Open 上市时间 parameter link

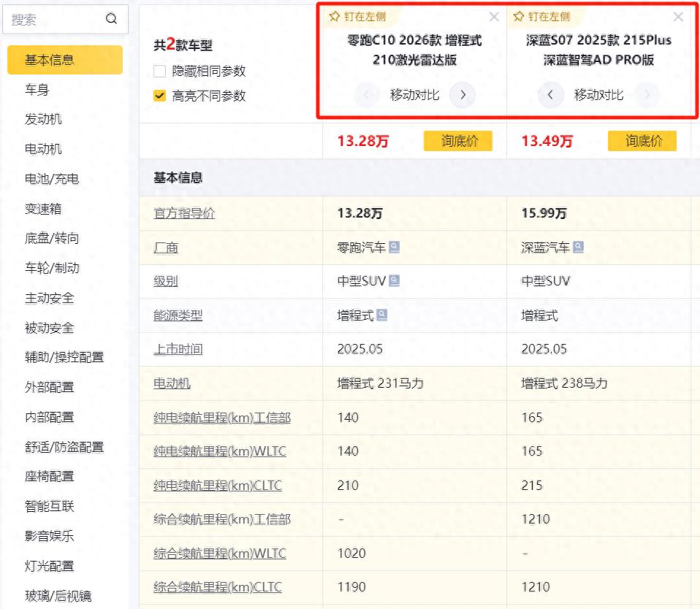[x=178, y=349]
